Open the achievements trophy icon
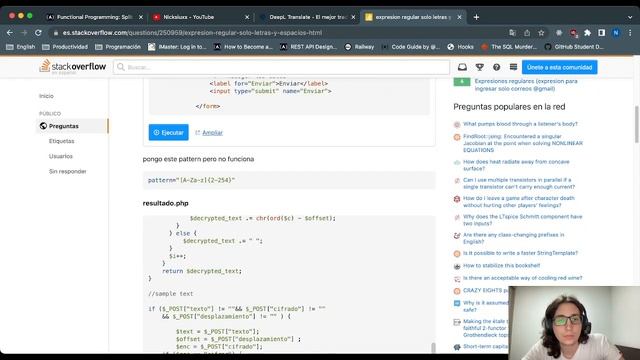Screen dimensions: 640x360 480,67
